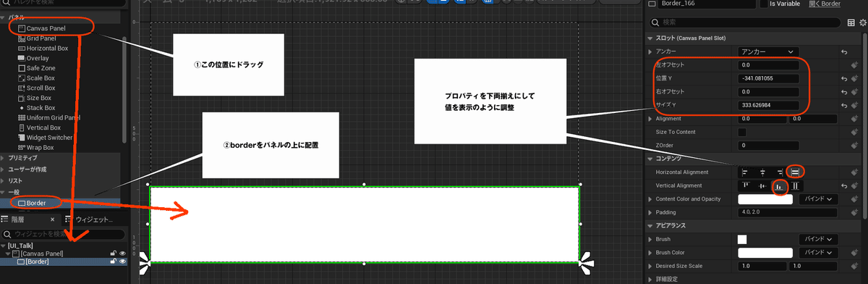
Task: Select Canvas Panel in the palette
Action: pyautogui.click(x=46, y=28)
